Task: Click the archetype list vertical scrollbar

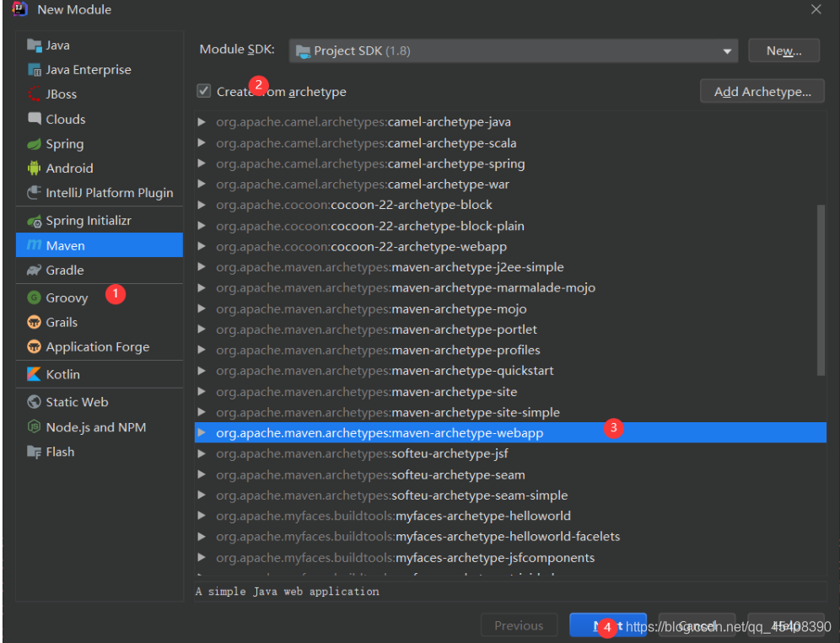Action: click(820, 290)
